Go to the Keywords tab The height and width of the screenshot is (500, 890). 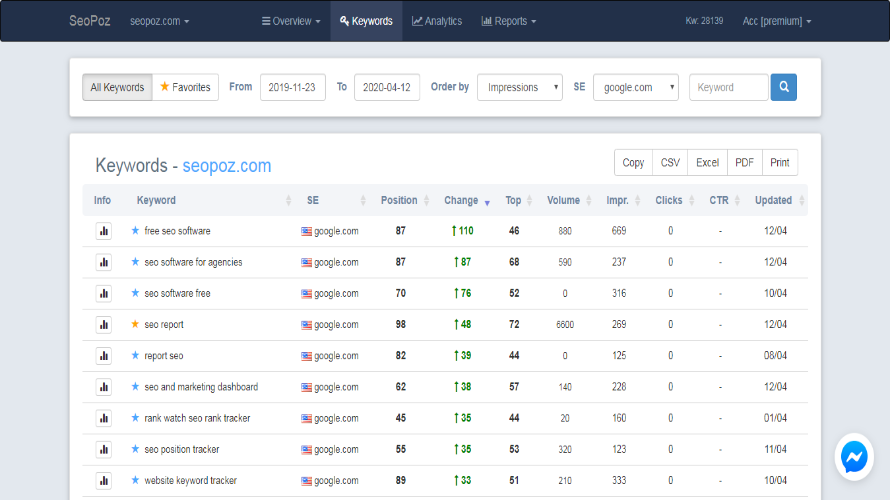coord(366,21)
